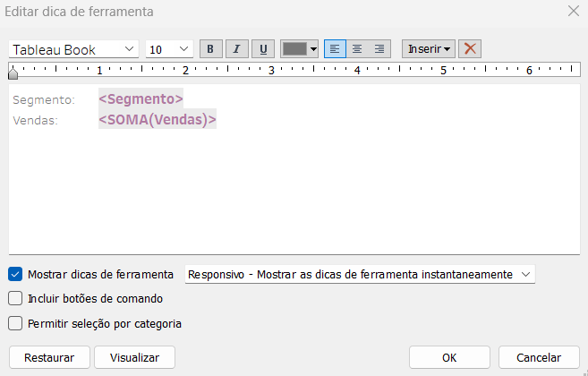
Task: Open the Inserir dropdown menu
Action: [429, 49]
